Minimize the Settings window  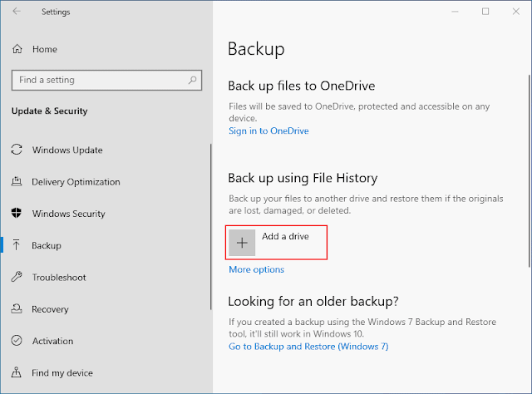point(455,12)
